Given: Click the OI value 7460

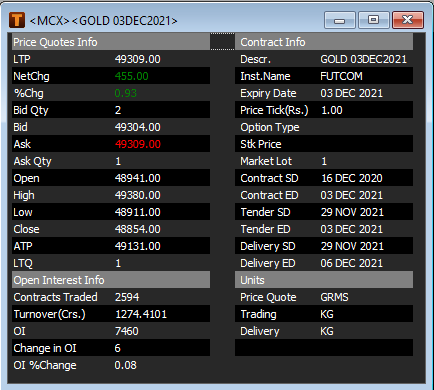Looking at the screenshot, I should 127,331.
